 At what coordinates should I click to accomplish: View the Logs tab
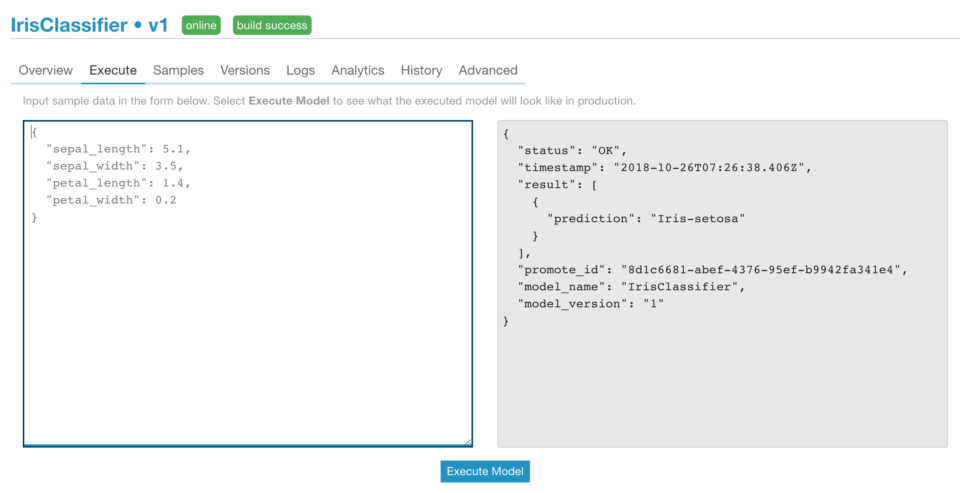pyautogui.click(x=301, y=70)
